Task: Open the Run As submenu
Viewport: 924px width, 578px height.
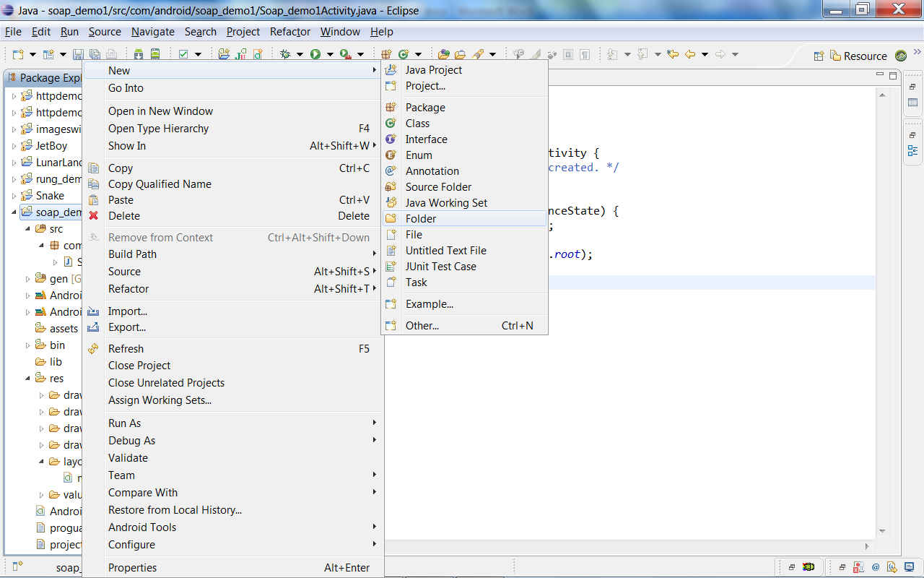Action: click(x=232, y=423)
